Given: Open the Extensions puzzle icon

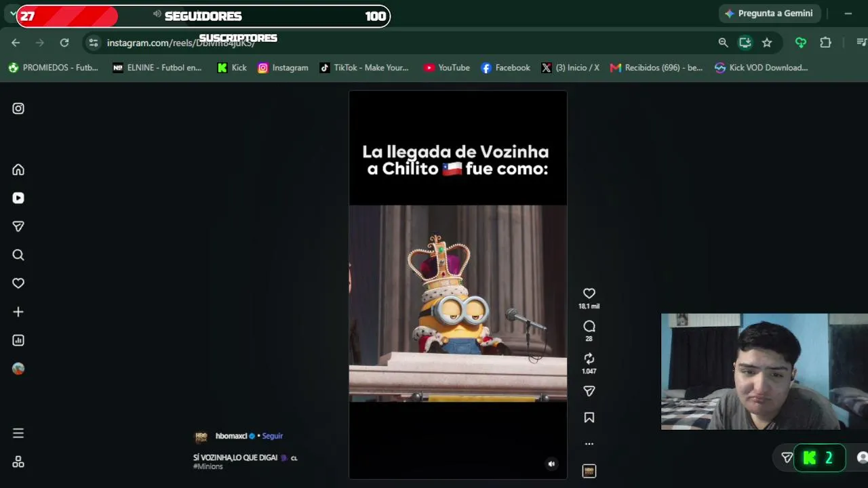Looking at the screenshot, I should tap(825, 43).
